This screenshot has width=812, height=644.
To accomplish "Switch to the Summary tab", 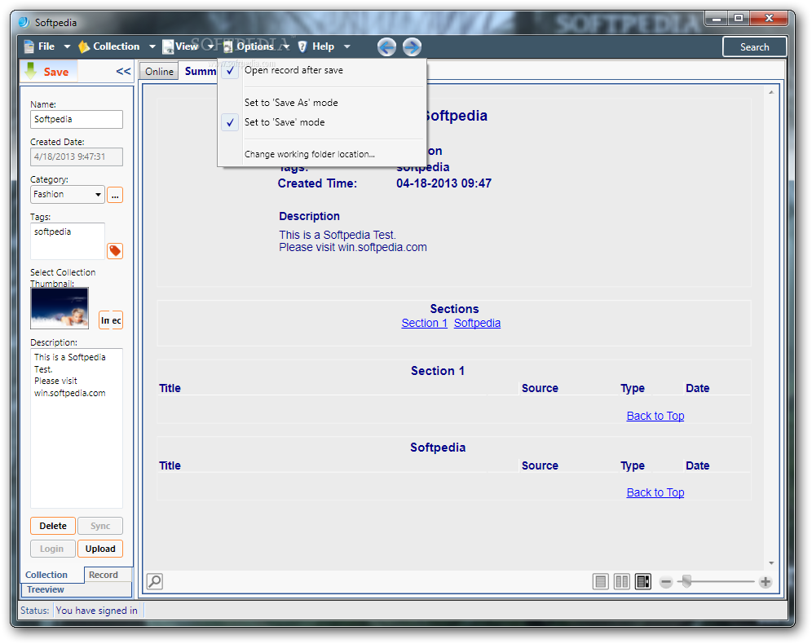I will pyautogui.click(x=201, y=72).
